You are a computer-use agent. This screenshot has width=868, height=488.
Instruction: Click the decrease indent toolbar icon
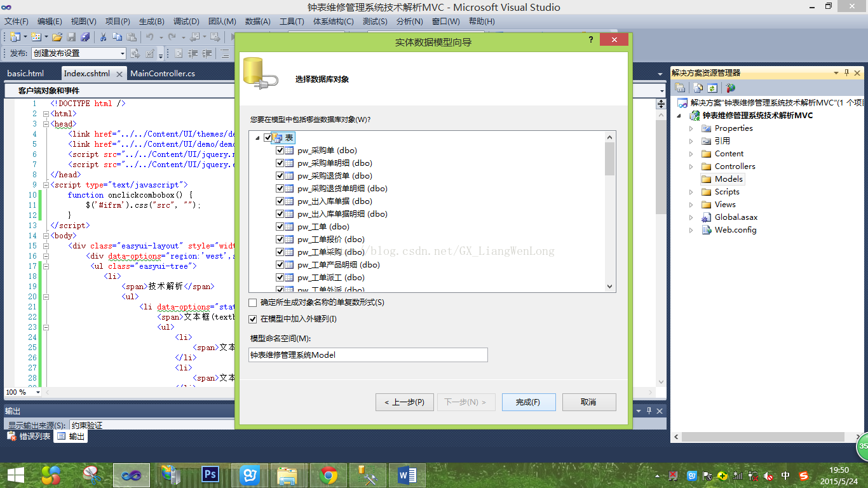click(194, 53)
